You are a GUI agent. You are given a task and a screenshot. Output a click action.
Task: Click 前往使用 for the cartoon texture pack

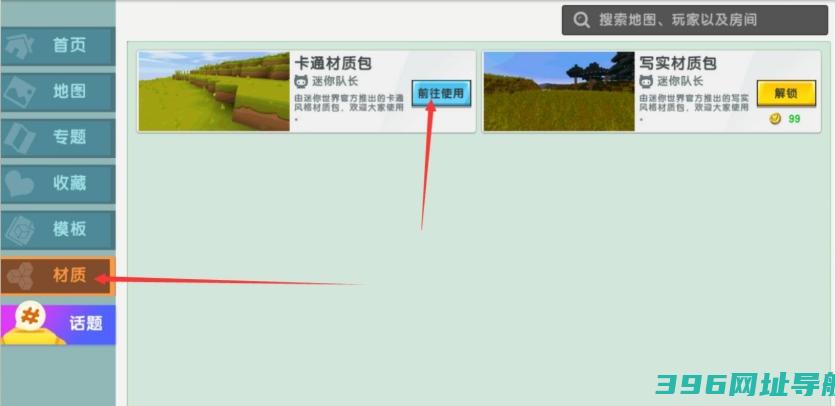(x=441, y=94)
